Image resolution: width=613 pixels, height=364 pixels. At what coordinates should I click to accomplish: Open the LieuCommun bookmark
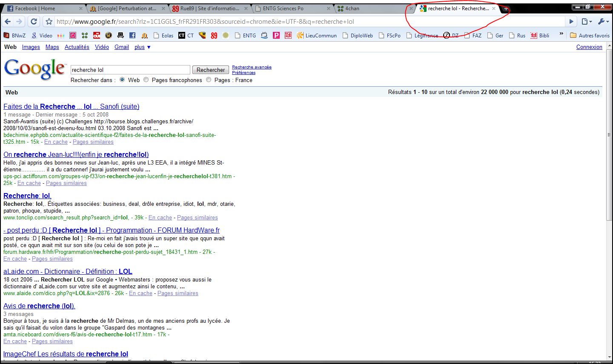pos(317,35)
